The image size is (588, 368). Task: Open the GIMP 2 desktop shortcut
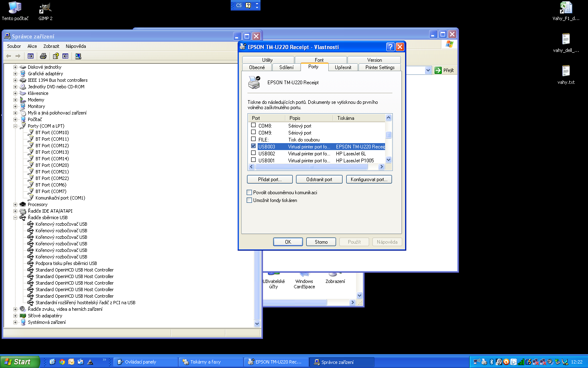45,11
